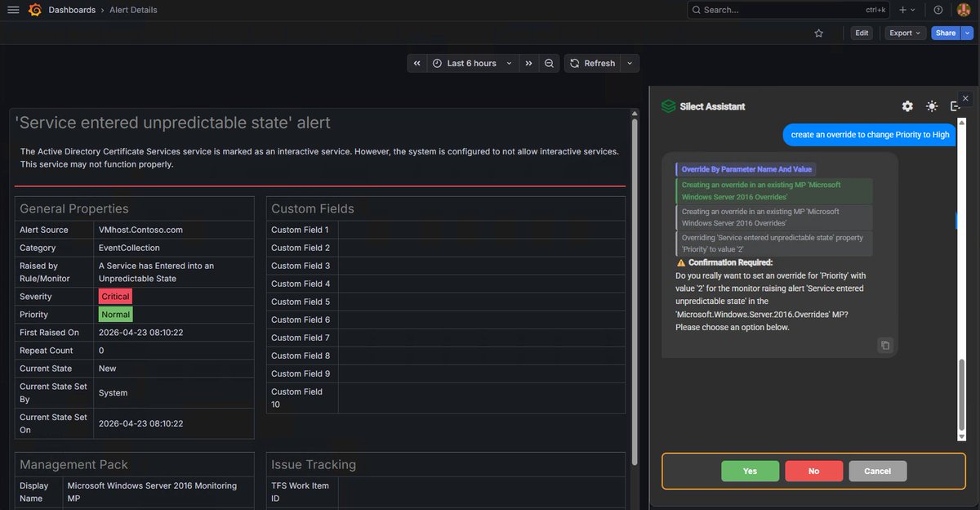
Task: Click the Cancel button in the assistant
Action: (877, 471)
